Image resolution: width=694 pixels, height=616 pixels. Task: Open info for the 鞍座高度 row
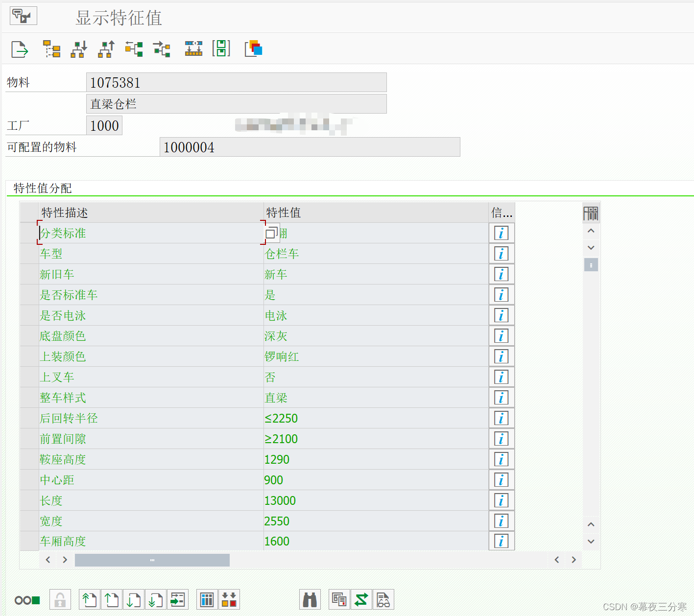point(501,459)
